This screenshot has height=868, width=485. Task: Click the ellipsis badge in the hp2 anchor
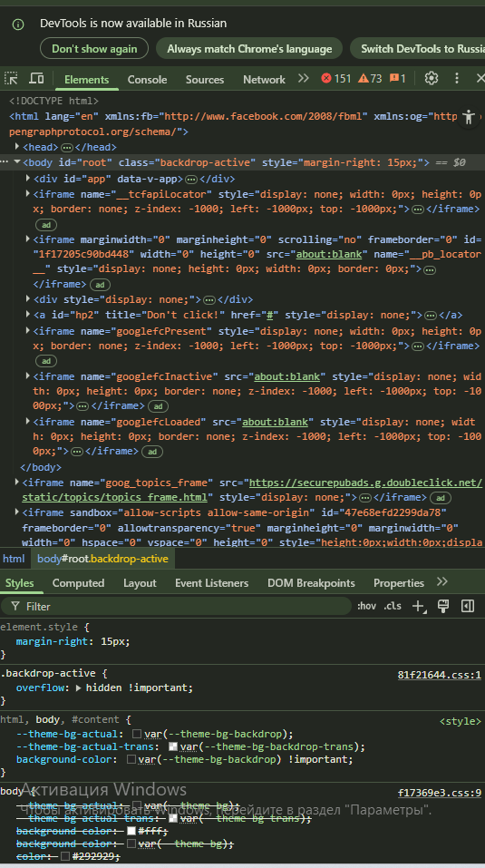tap(431, 316)
